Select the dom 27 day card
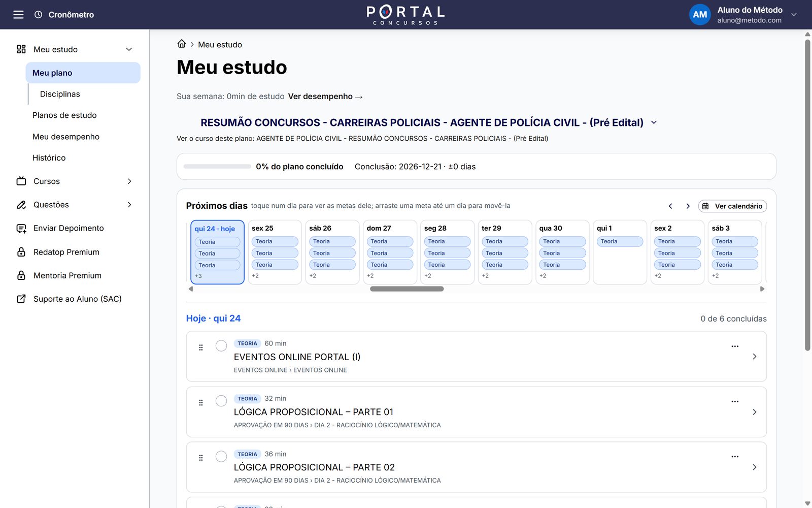Viewport: 812px width, 508px height. pos(390,252)
